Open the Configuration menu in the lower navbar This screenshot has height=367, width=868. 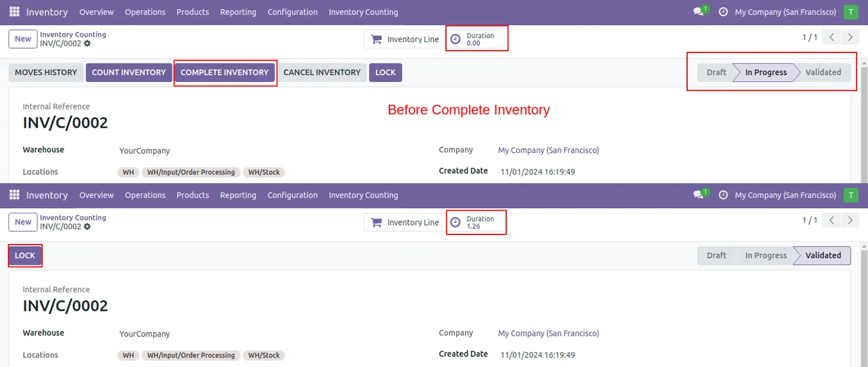pos(292,195)
